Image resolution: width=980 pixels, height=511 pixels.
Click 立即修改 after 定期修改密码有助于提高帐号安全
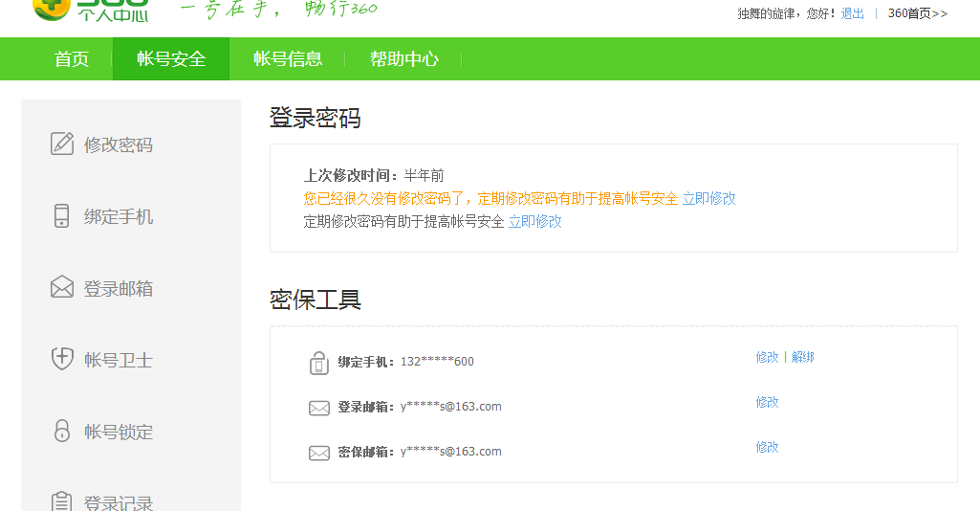pos(535,221)
